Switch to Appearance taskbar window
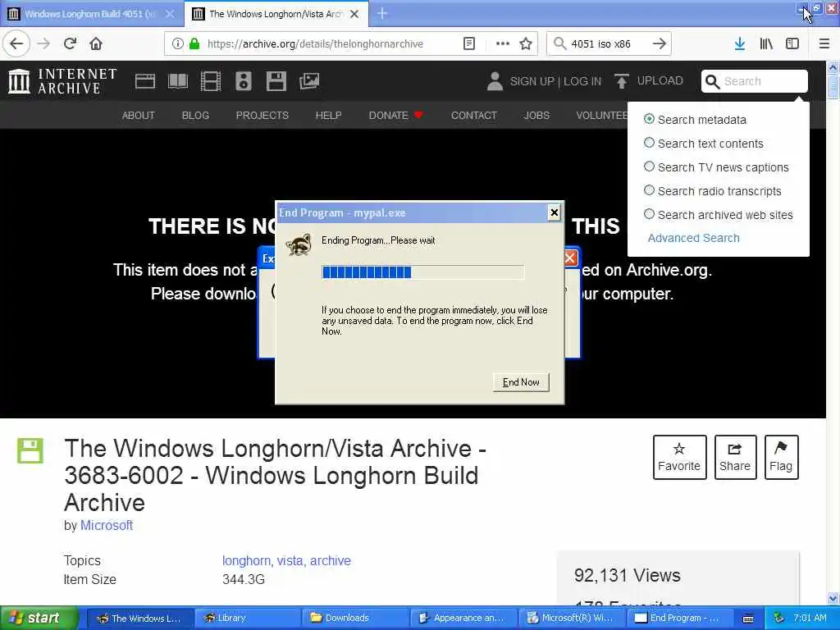The height and width of the screenshot is (630, 840). 463,618
